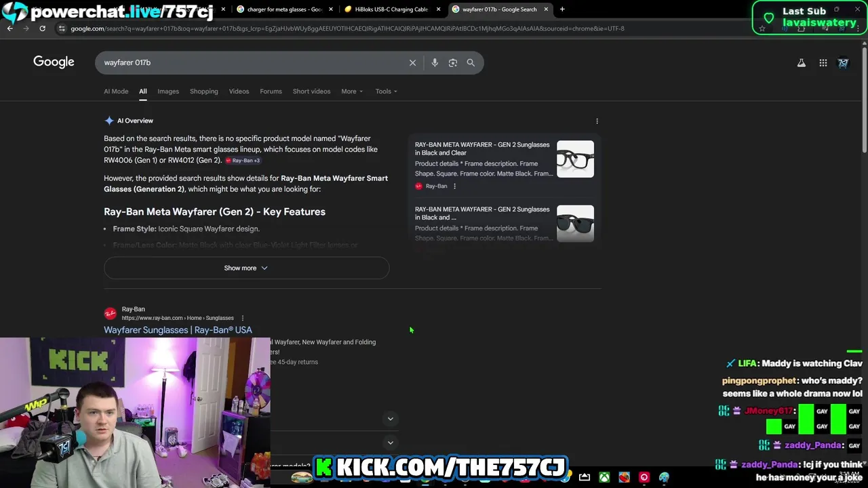Switch to HiBloks USB-C Charging Cable tab
This screenshot has width=868, height=488.
coord(391,9)
